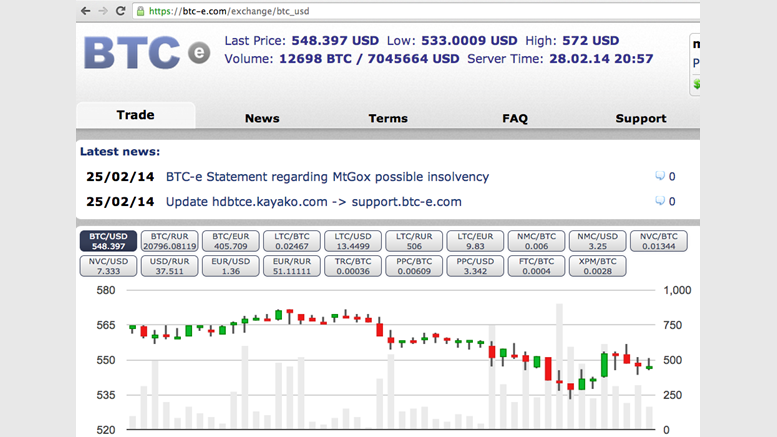The width and height of the screenshot is (777, 437).
Task: Click the Low 533.0009 USD value
Action: coord(469,41)
